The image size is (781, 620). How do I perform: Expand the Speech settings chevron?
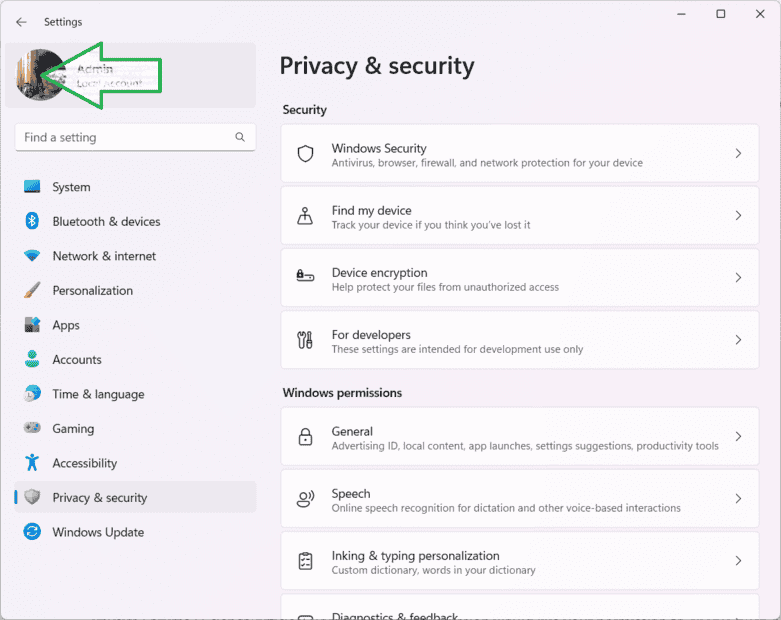coord(738,498)
